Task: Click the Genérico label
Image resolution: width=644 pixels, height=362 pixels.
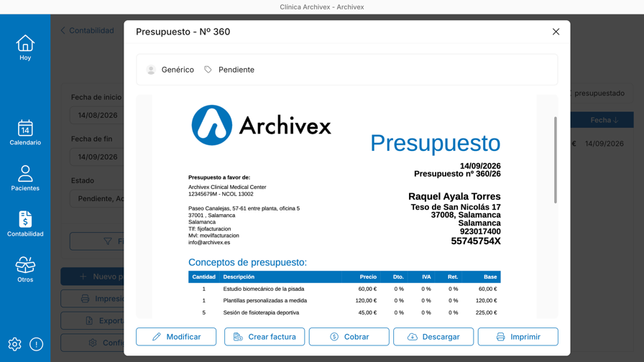Action: (178, 70)
